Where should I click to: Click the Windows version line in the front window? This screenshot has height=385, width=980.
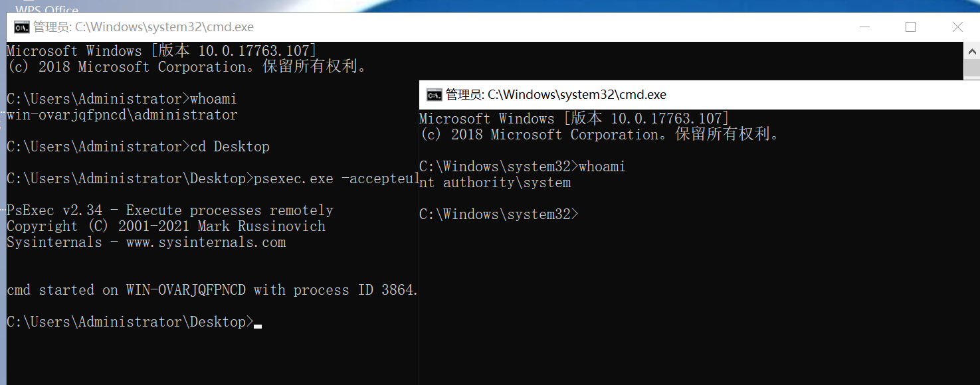tap(574, 119)
